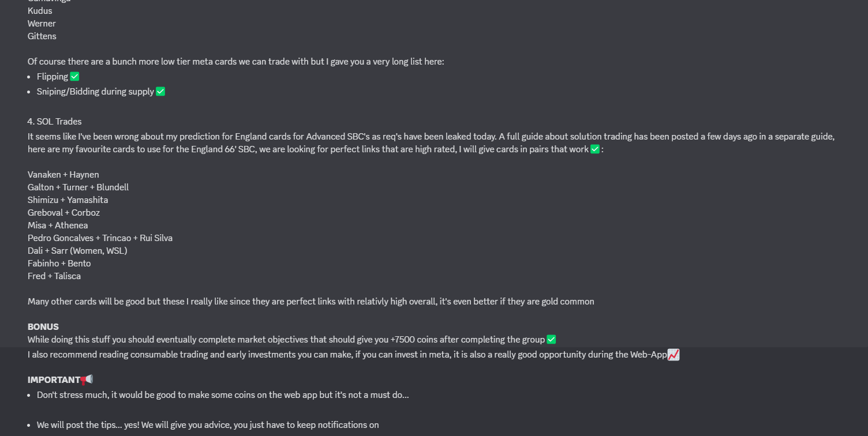
Task: Click the chart emoji after Web-App
Action: [x=674, y=354]
